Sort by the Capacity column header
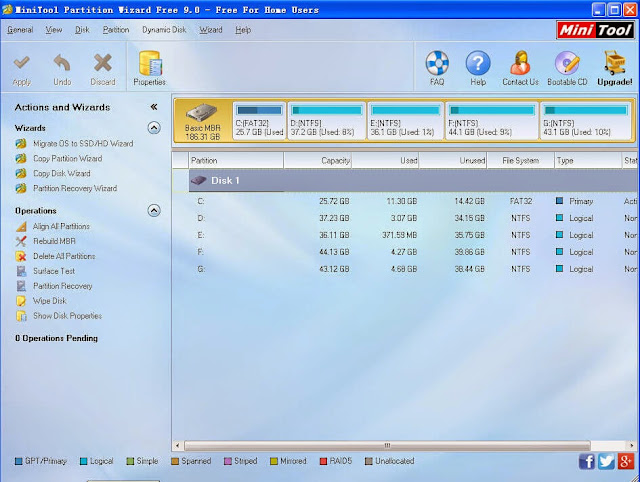This screenshot has height=482, width=640. coord(318,160)
